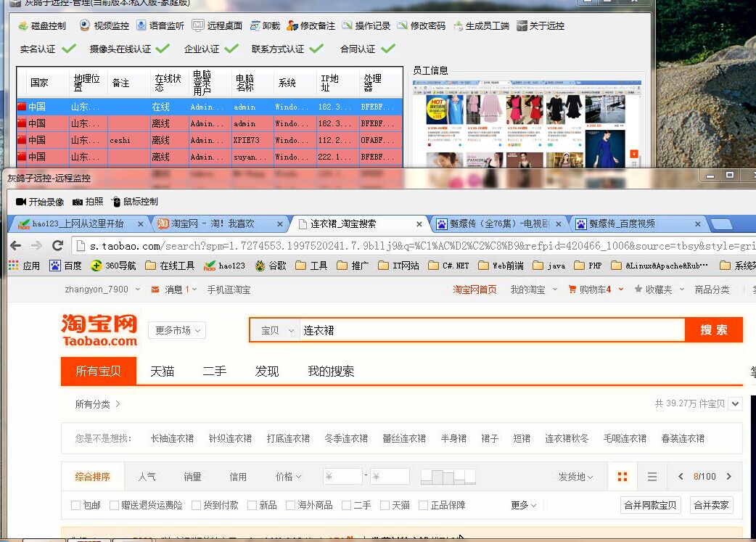Screen dimensions: 756x542
Task: Open the 360导航 bookmark
Action: click(x=113, y=266)
